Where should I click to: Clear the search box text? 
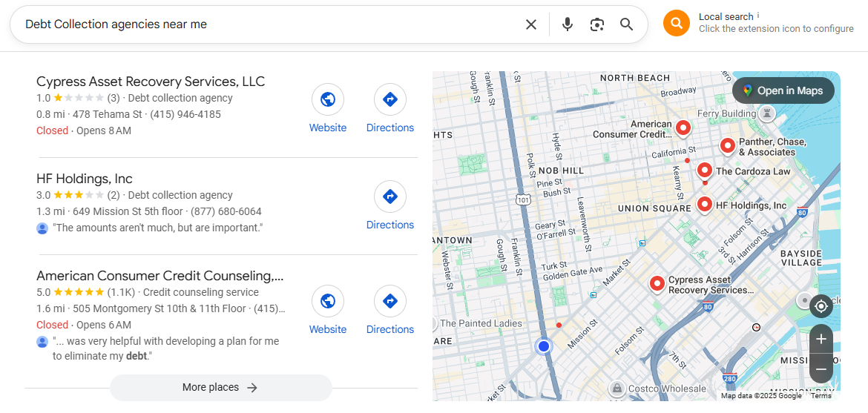click(x=531, y=24)
